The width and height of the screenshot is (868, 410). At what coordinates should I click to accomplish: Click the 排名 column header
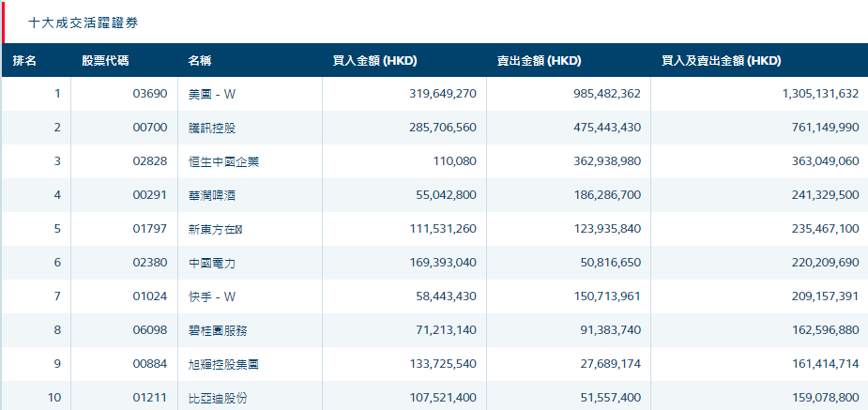coord(24,61)
